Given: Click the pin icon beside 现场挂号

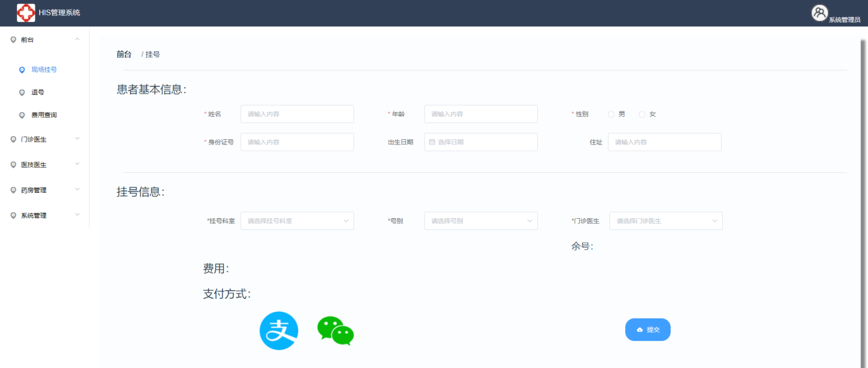Looking at the screenshot, I should [x=22, y=70].
